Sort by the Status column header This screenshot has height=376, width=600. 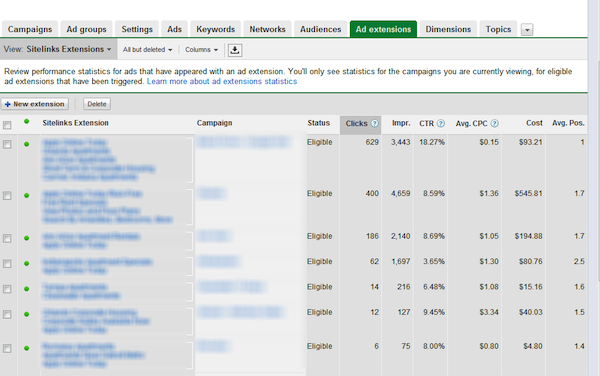click(318, 123)
